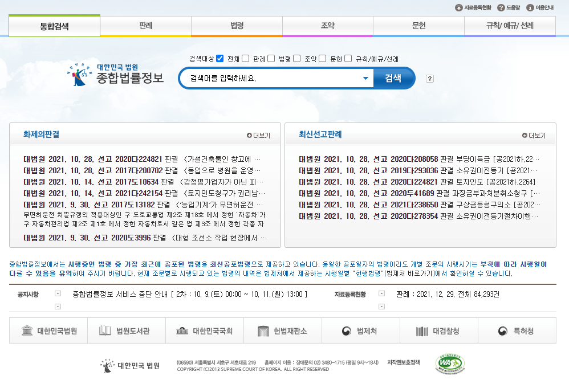Click 자료등록현황 ticker up arrow
This screenshot has width=569, height=392.
(381, 293)
